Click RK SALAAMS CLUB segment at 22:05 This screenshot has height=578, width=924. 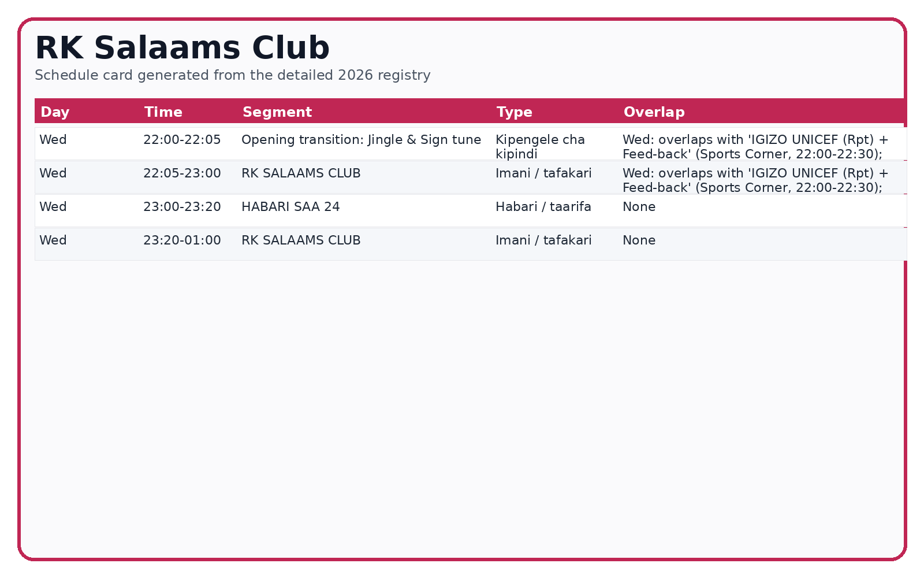coord(301,173)
